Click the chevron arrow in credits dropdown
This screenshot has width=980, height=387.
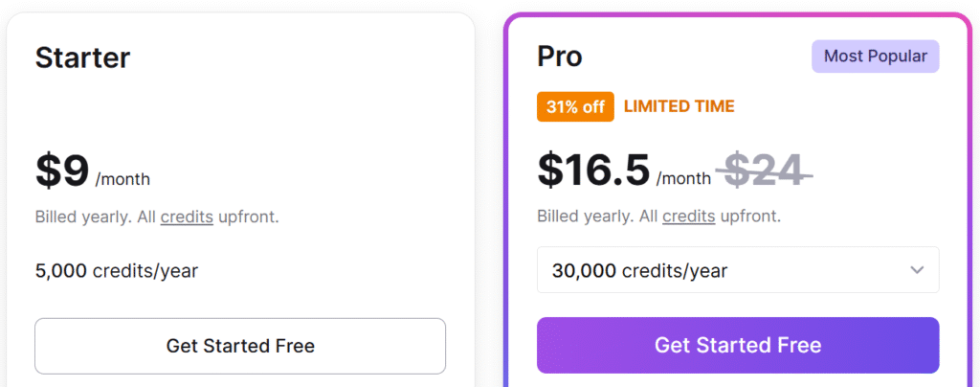917,271
